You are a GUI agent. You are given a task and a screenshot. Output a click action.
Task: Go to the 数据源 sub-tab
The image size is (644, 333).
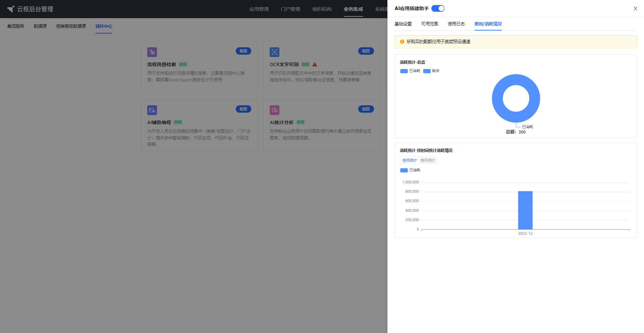pyautogui.click(x=40, y=26)
